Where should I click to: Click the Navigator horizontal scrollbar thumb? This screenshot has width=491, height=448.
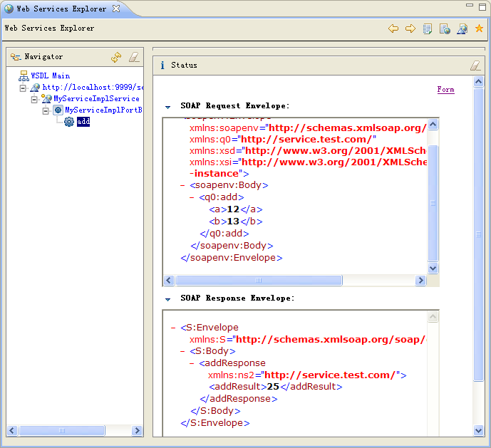point(62,430)
